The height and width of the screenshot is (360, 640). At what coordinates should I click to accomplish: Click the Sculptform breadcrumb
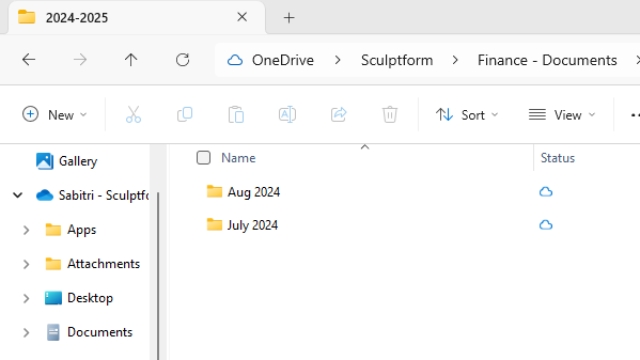coord(397,60)
